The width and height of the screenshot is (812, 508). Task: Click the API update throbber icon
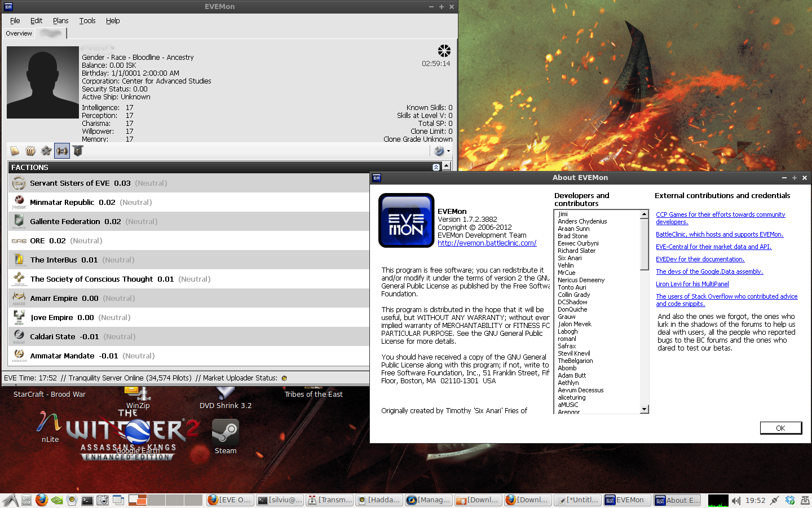(x=444, y=51)
